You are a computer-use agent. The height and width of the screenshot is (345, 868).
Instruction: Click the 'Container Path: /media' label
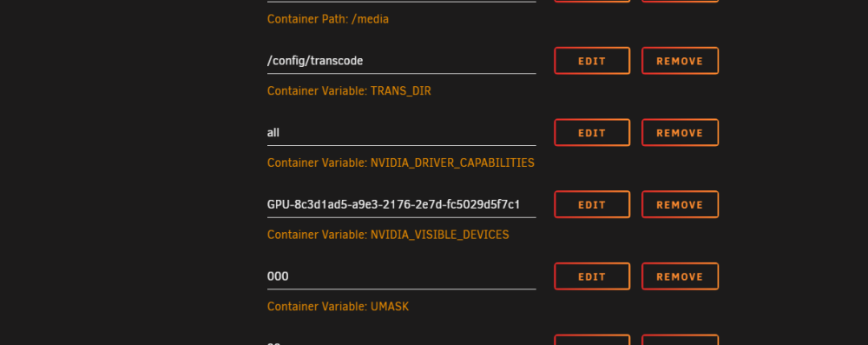click(x=328, y=19)
